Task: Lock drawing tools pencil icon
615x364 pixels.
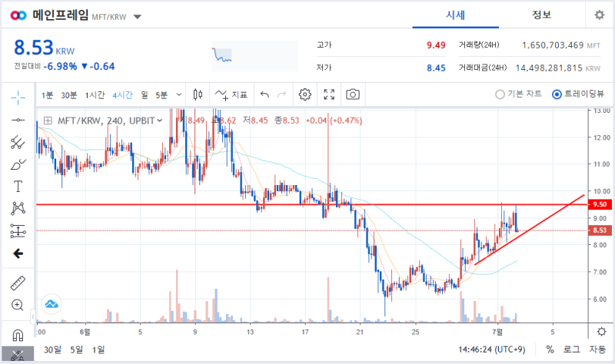Action: (x=18, y=355)
